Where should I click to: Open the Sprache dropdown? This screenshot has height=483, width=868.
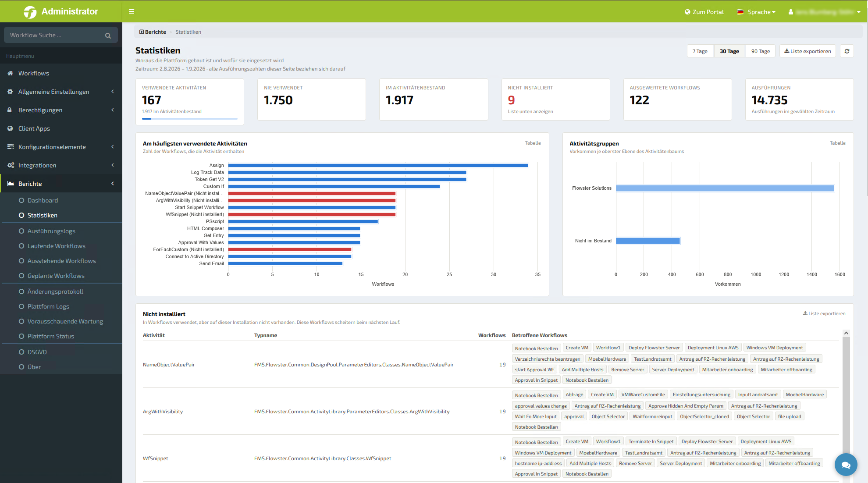click(757, 12)
